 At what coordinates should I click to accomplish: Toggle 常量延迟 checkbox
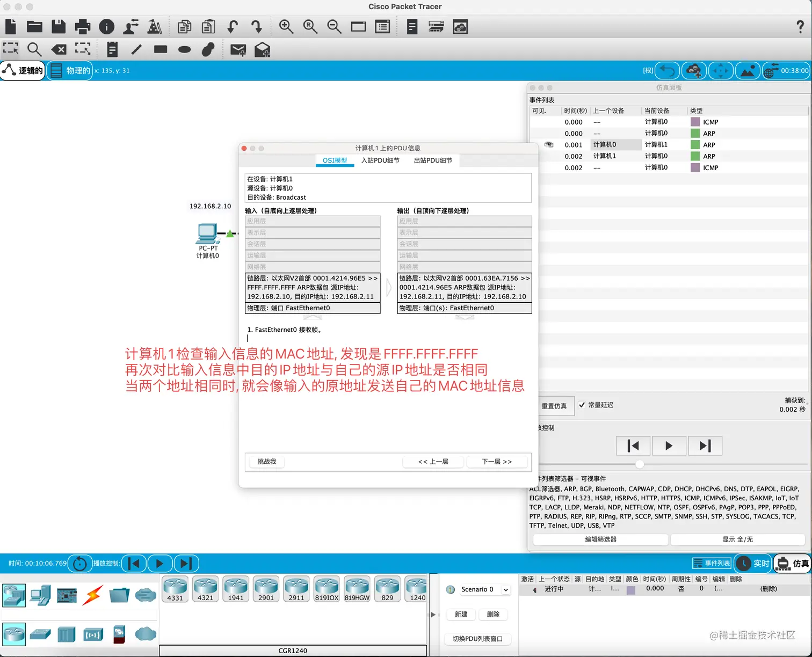582,405
